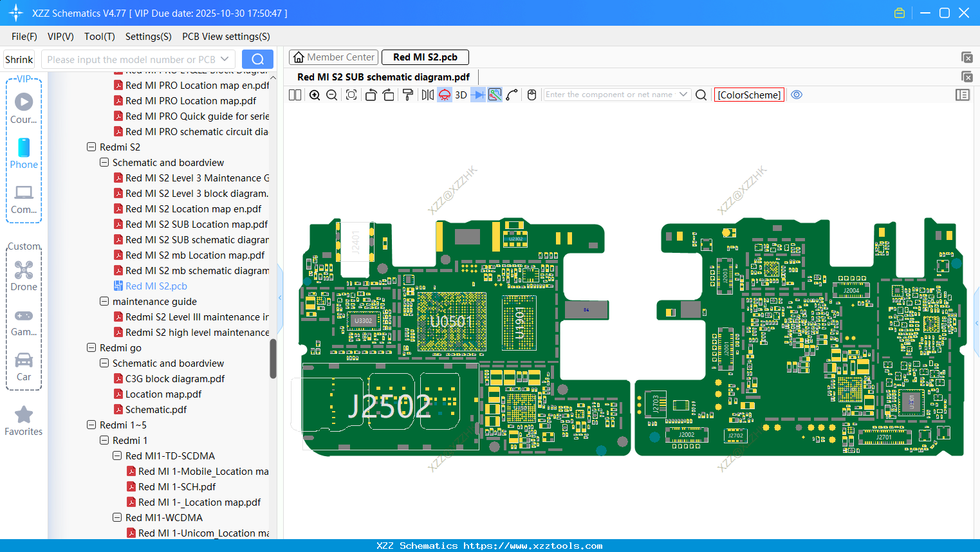Open the Tool(T) menu
The image size is (980, 552).
tap(99, 37)
